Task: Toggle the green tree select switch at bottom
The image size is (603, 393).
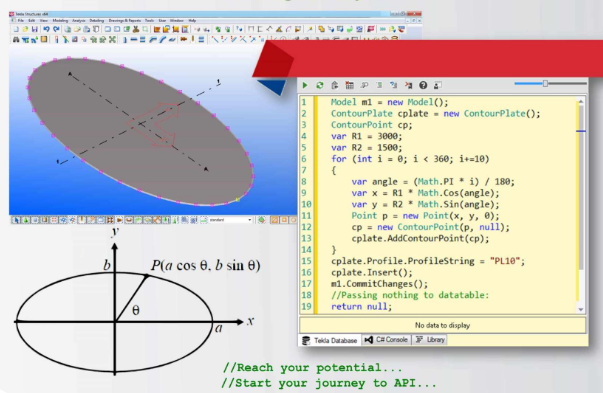Action: [x=25, y=220]
